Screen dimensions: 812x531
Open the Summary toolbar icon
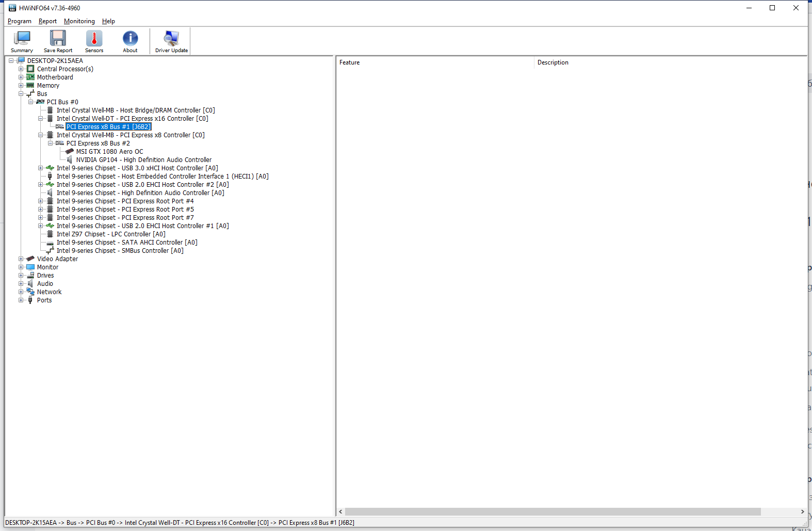tap(22, 41)
